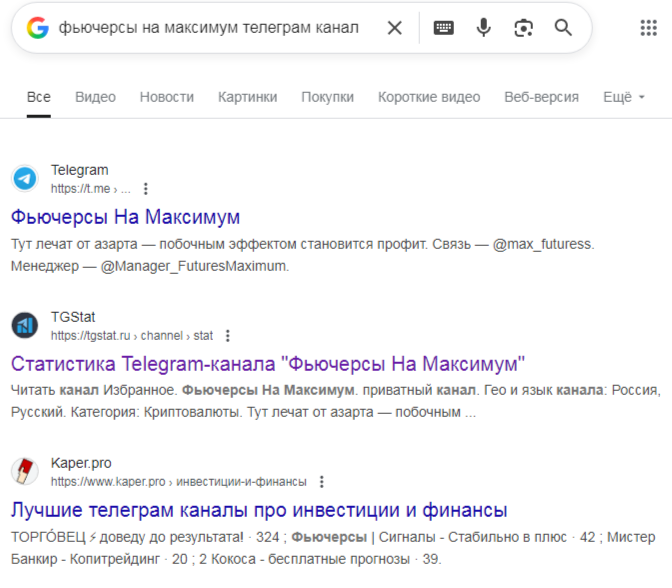Switch to the Новости tab

point(167,97)
